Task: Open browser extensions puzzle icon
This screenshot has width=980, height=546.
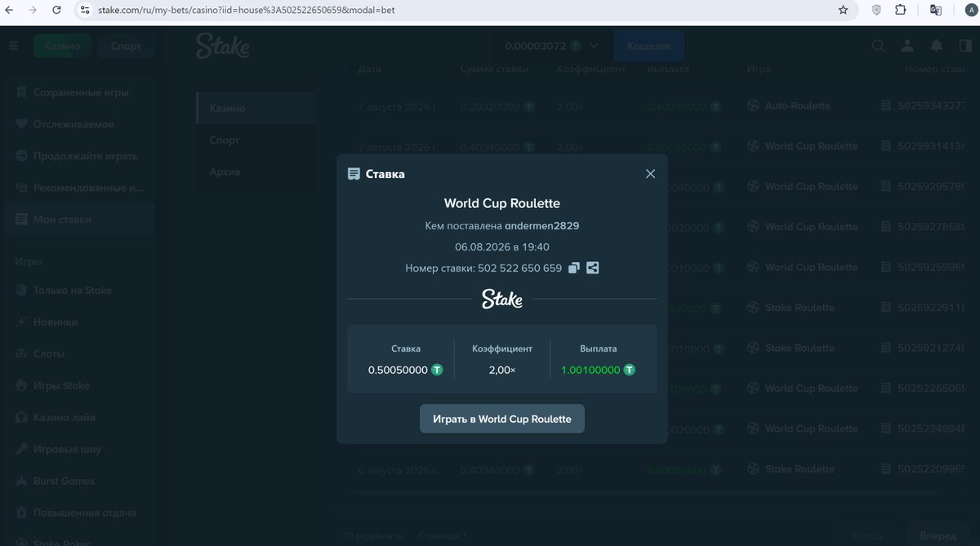Action: (901, 10)
